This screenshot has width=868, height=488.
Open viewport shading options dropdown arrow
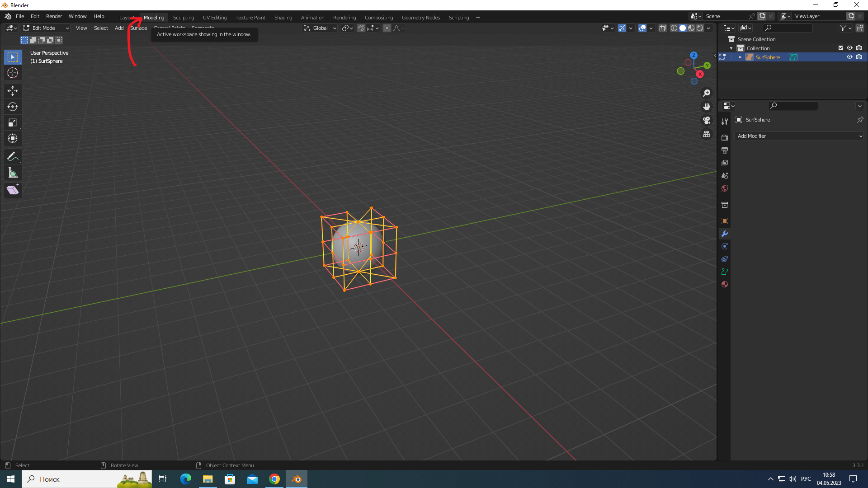pyautogui.click(x=708, y=28)
